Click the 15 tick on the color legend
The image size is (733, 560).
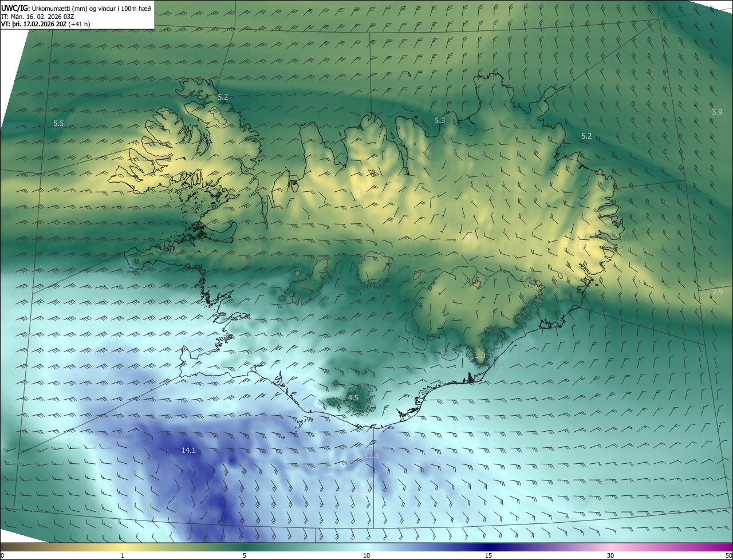(488, 555)
